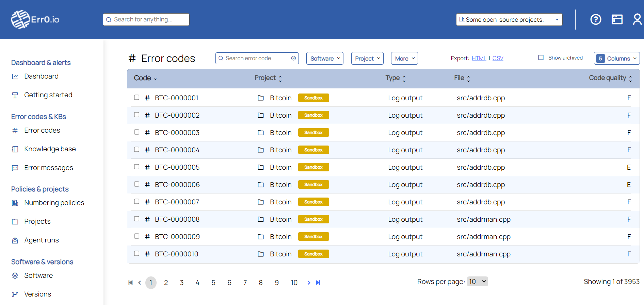
Task: Click the Err0.io logo
Action: tap(35, 19)
